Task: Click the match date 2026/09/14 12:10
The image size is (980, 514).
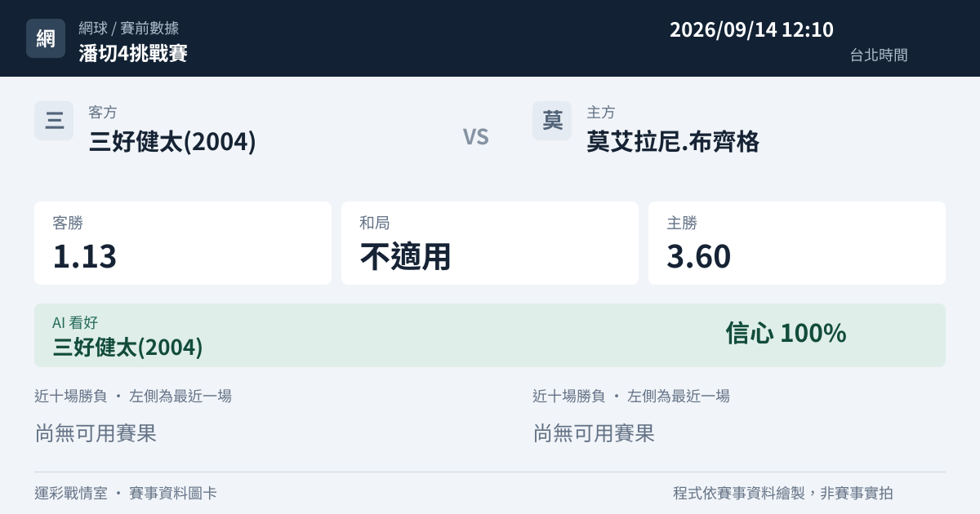Action: 751,30
